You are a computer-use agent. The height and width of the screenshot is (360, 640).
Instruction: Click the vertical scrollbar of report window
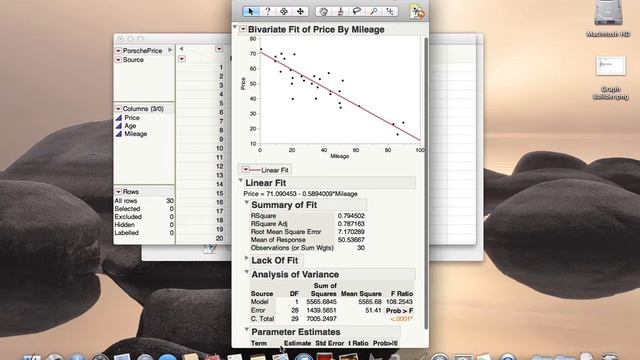click(426, 184)
